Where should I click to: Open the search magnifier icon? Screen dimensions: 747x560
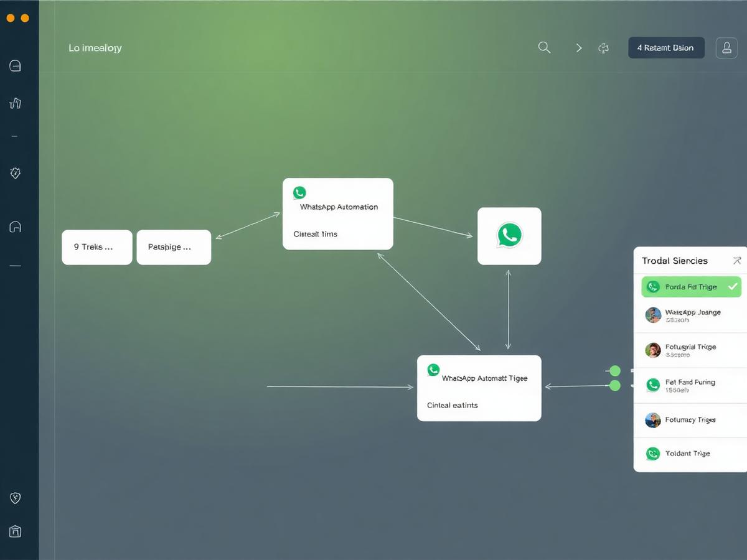click(544, 47)
